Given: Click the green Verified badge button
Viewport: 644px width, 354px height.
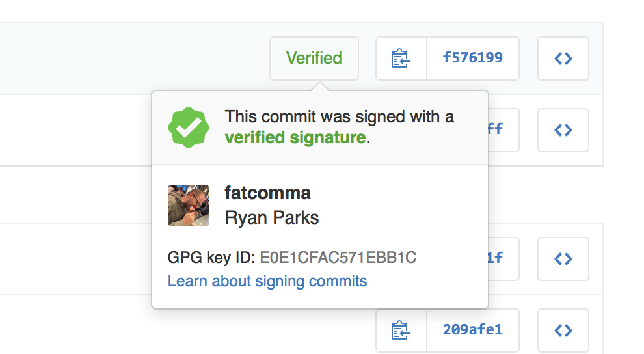Looking at the screenshot, I should tap(314, 59).
